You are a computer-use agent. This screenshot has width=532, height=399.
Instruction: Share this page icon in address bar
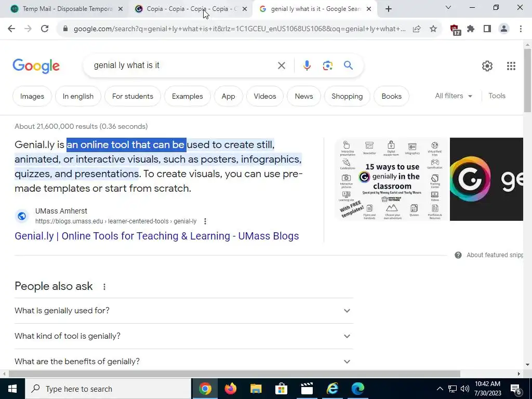click(x=417, y=29)
